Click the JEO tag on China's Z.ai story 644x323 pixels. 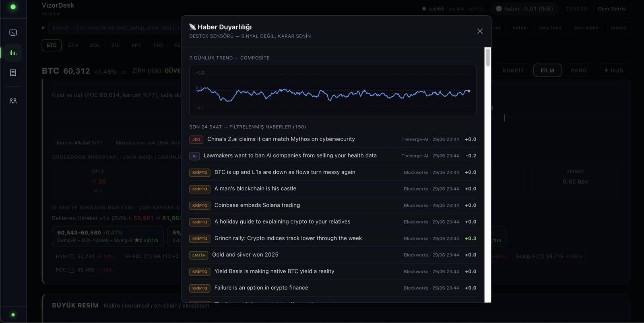coord(196,139)
